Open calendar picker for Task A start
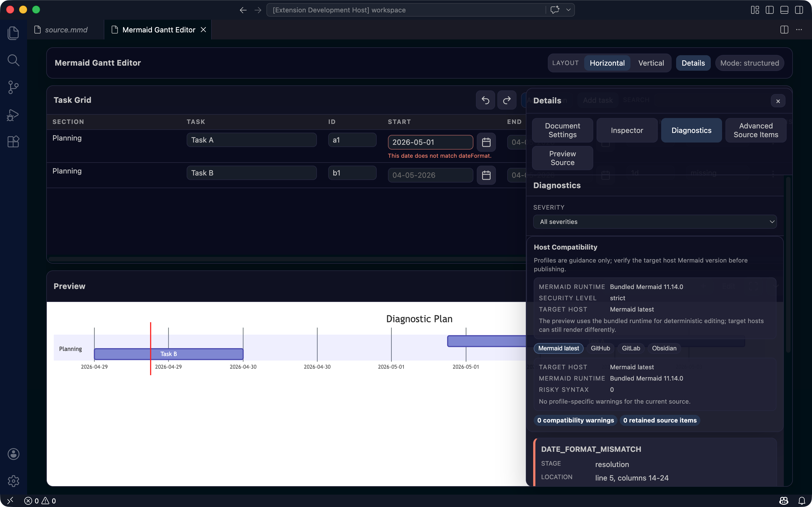This screenshot has width=812, height=507. (x=486, y=142)
